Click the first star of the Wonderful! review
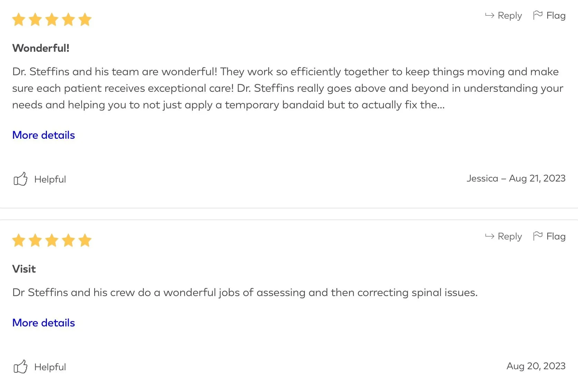Image resolution: width=578 pixels, height=392 pixels. click(x=19, y=20)
